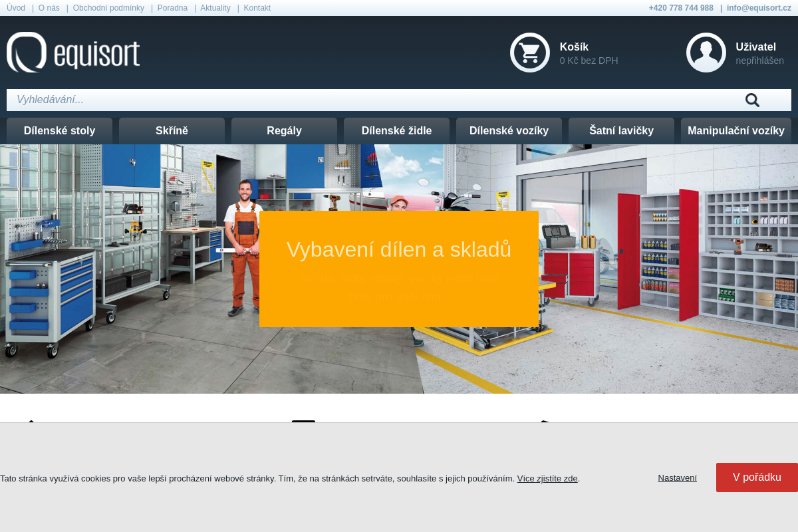
Task: Visit Obchodní podmínky link
Action: pyautogui.click(x=108, y=8)
